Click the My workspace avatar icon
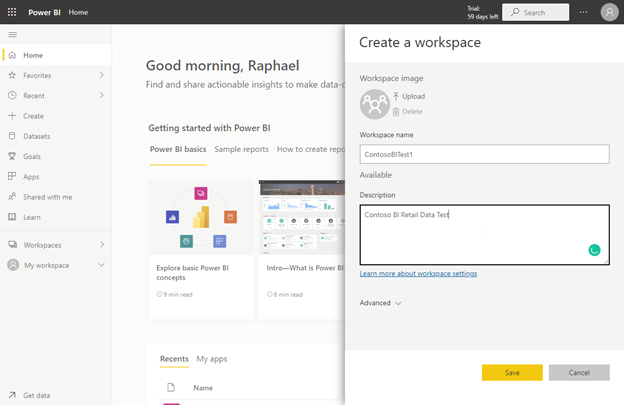Screen dimensions: 624x405 pyautogui.click(x=13, y=265)
